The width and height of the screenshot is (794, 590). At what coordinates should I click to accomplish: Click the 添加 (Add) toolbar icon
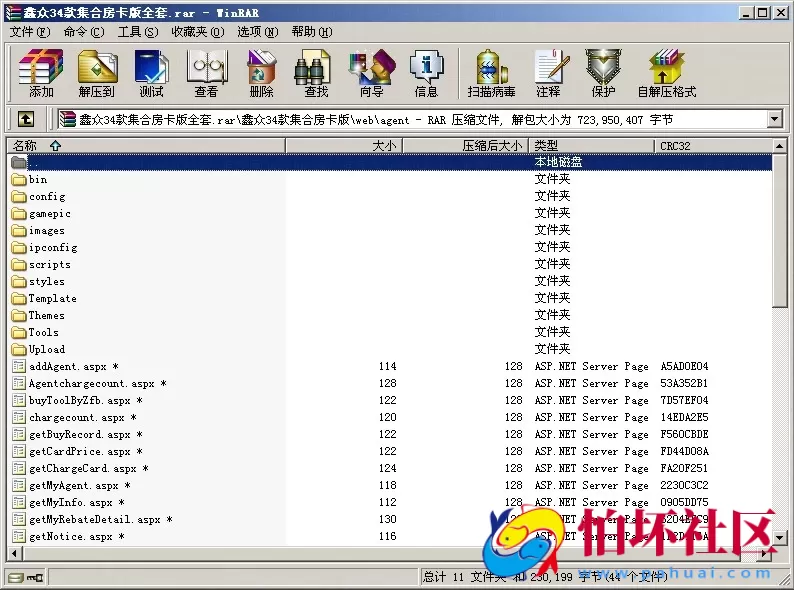click(41, 73)
